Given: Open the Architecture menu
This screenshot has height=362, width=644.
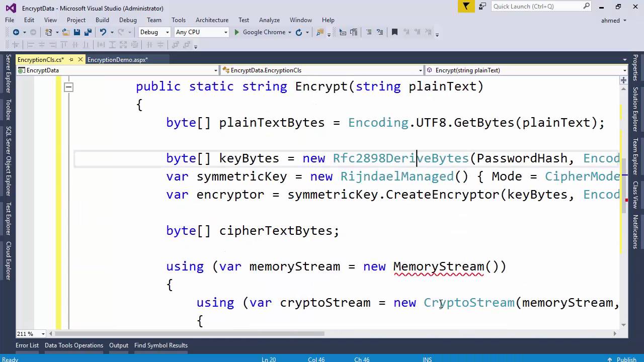Looking at the screenshot, I should tap(212, 20).
